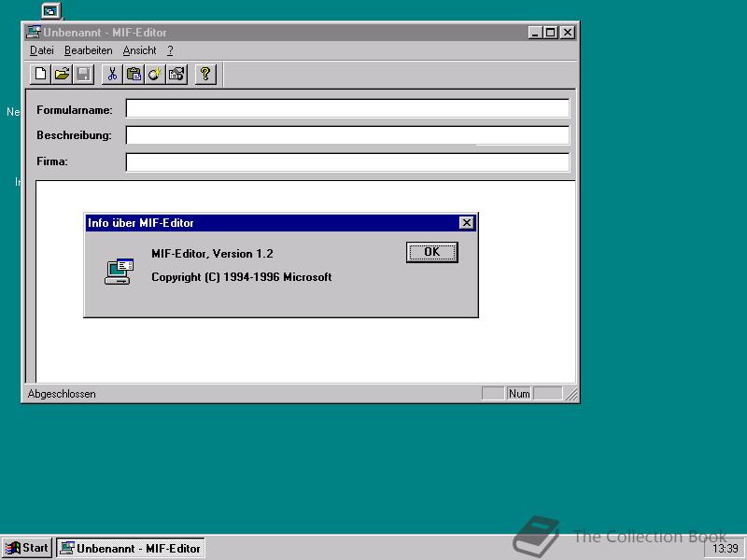747x560 pixels.
Task: Click the Save floppy disk toolbar icon
Action: tap(83, 75)
